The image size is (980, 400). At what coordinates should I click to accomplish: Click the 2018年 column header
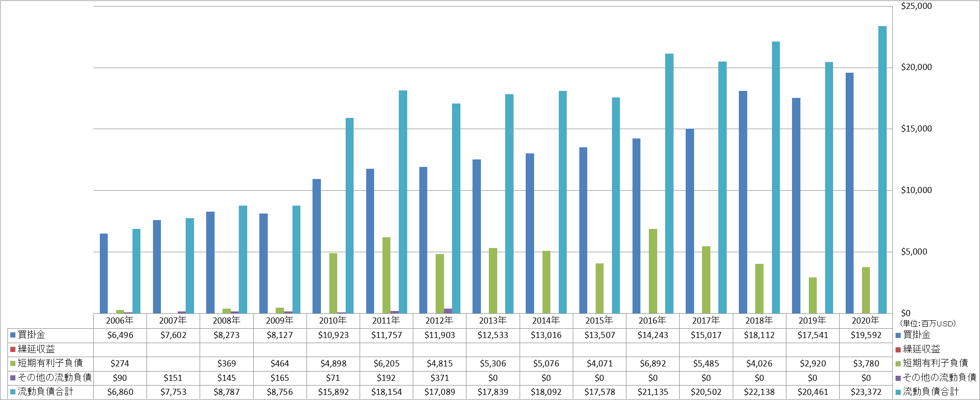[759, 321]
